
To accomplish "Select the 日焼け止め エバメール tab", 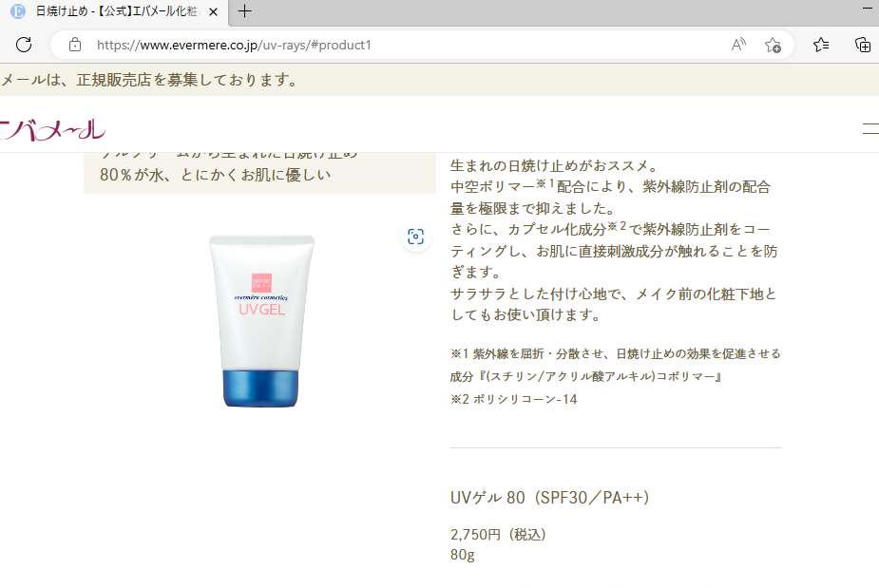I will click(x=114, y=12).
